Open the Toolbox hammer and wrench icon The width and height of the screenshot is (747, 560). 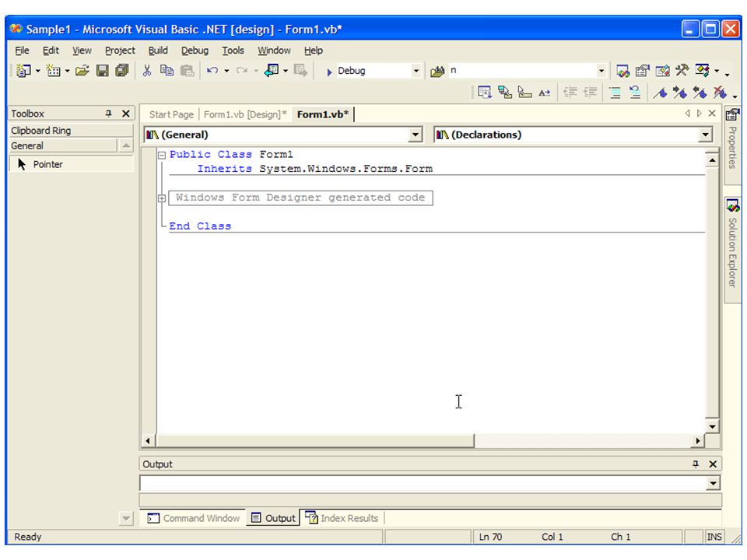click(682, 71)
